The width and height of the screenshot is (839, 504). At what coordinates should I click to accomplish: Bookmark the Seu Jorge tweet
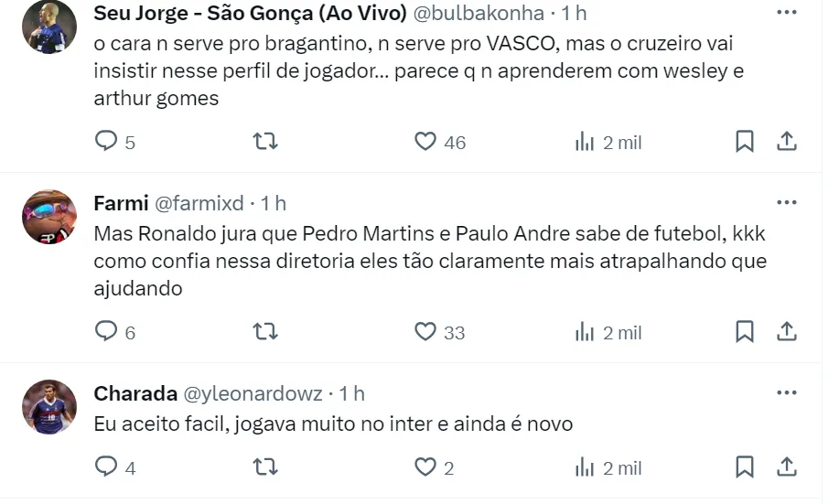745,141
